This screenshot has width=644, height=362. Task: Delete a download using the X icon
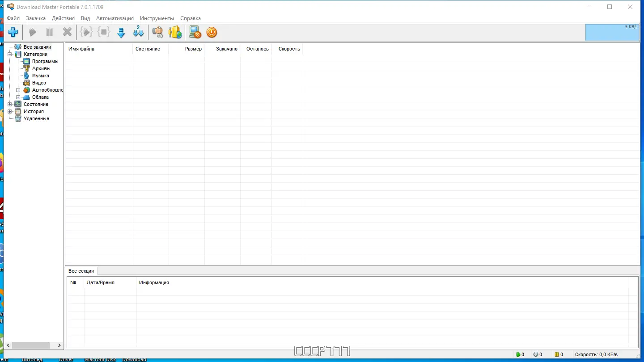pos(68,32)
